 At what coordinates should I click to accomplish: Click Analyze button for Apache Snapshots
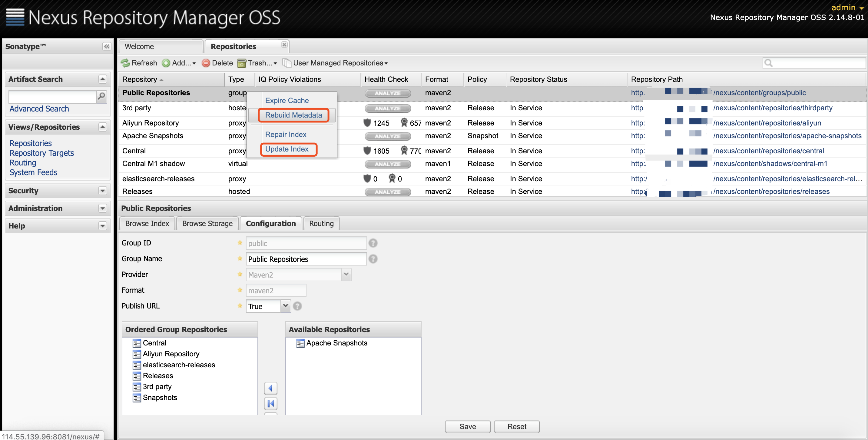tap(388, 136)
